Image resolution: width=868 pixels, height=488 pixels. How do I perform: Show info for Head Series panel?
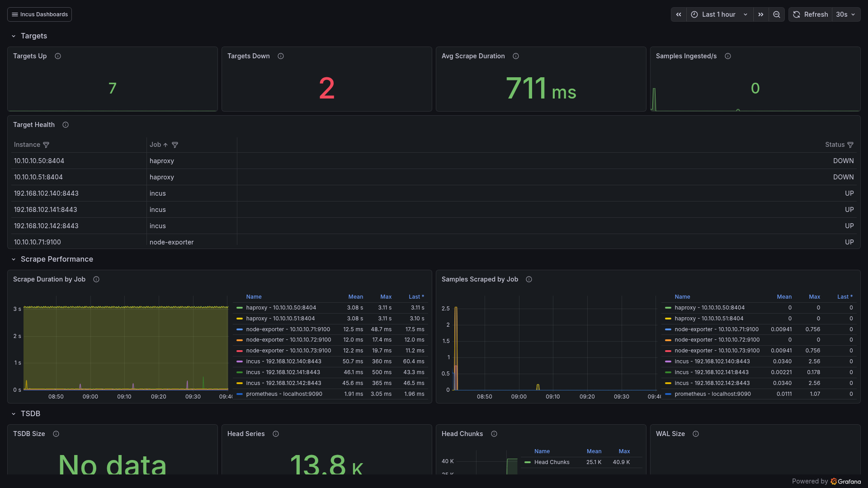pos(276,434)
